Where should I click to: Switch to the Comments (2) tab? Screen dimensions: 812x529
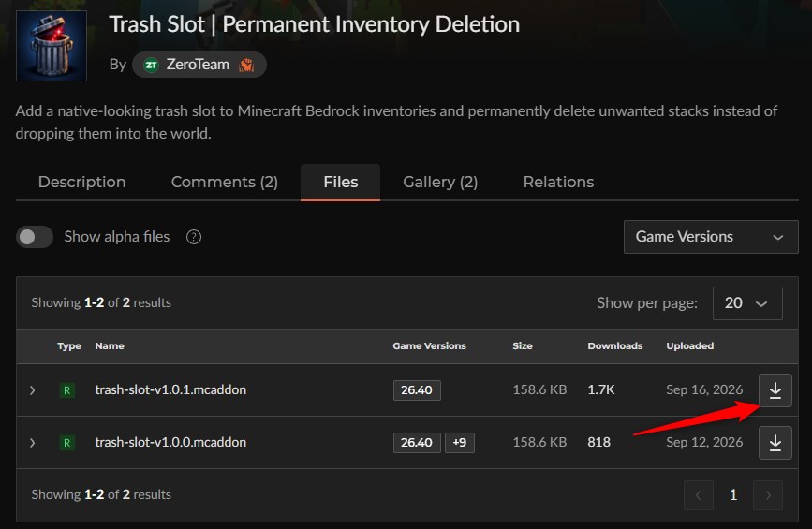click(224, 183)
